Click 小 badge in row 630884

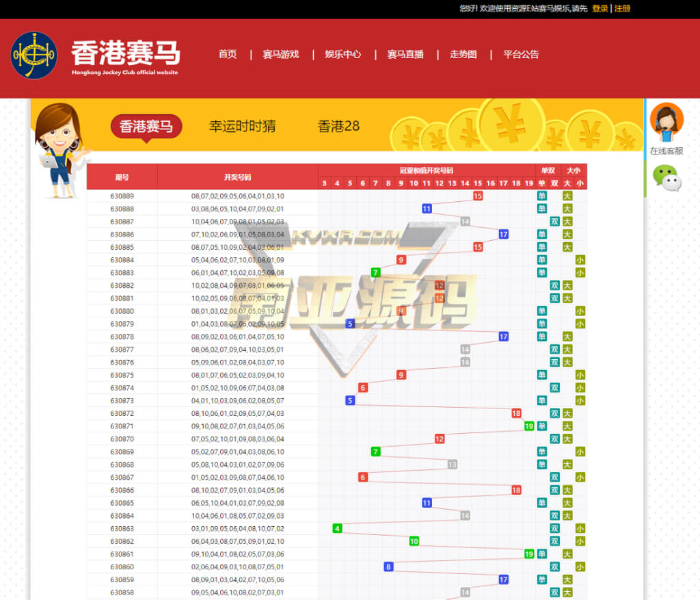pos(580,259)
